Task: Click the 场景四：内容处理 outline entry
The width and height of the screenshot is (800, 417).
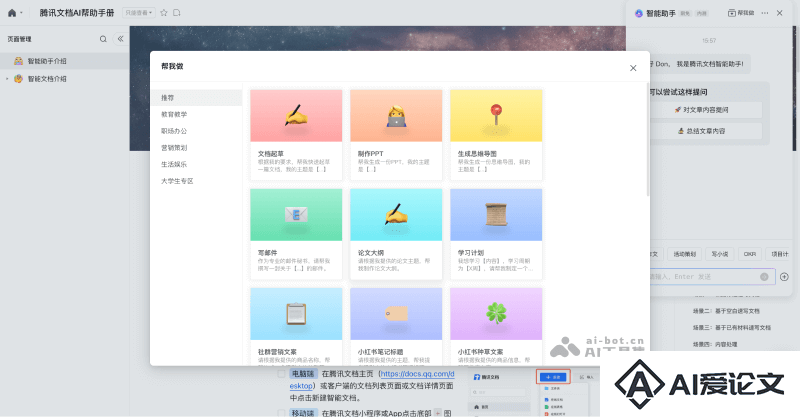Action: click(x=715, y=345)
